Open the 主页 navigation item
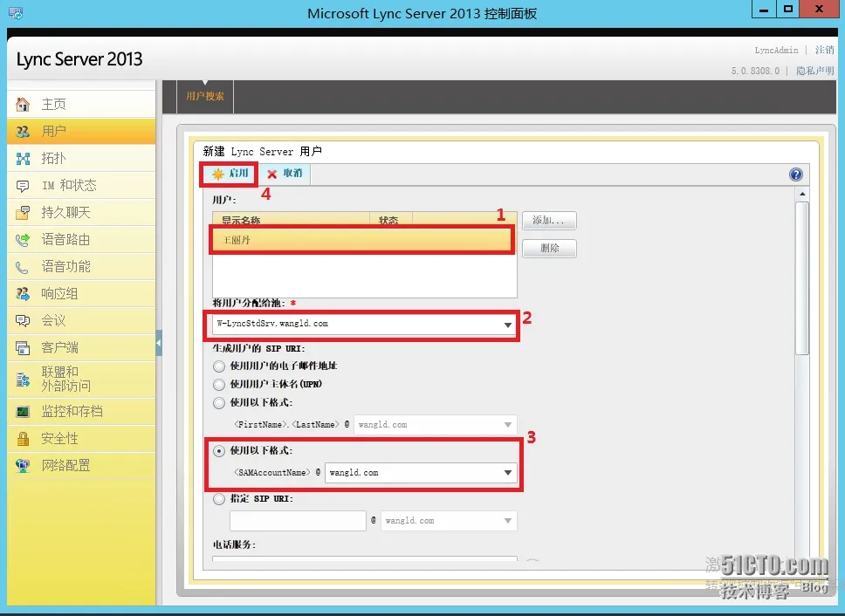 pyautogui.click(x=81, y=104)
